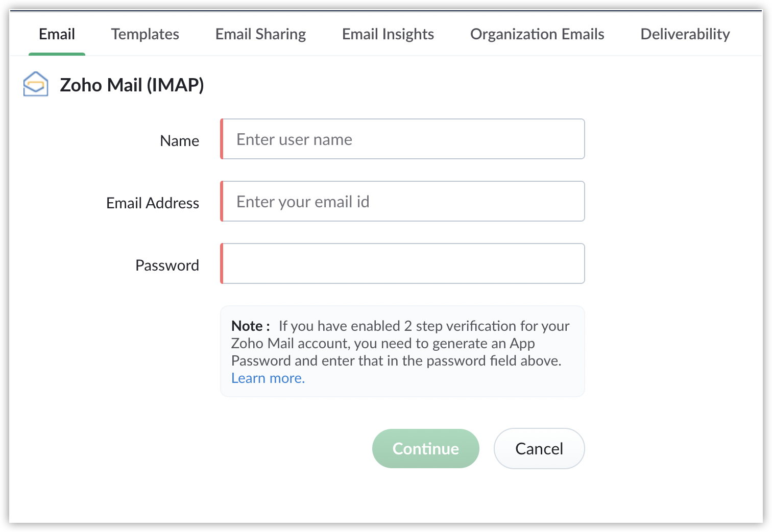The width and height of the screenshot is (772, 532).
Task: Click the Name field label
Action: coord(180,140)
